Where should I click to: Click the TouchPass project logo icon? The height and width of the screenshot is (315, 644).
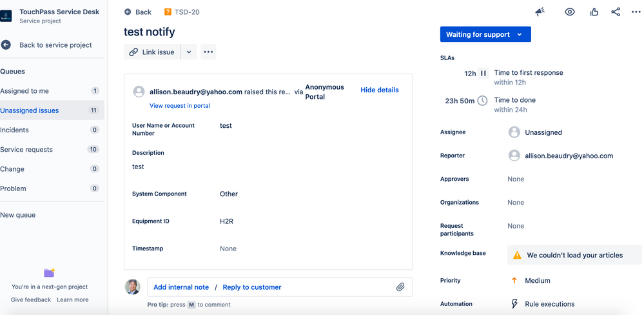coord(5,16)
